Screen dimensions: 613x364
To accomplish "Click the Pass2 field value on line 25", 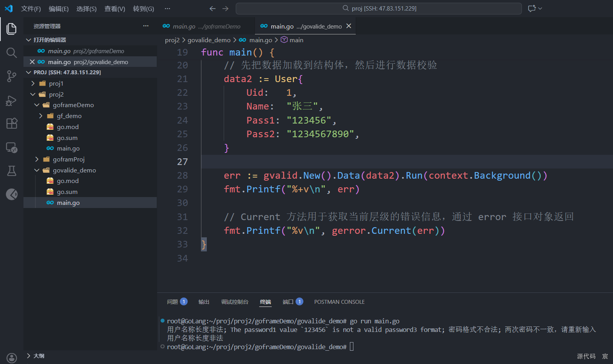I will point(320,134).
